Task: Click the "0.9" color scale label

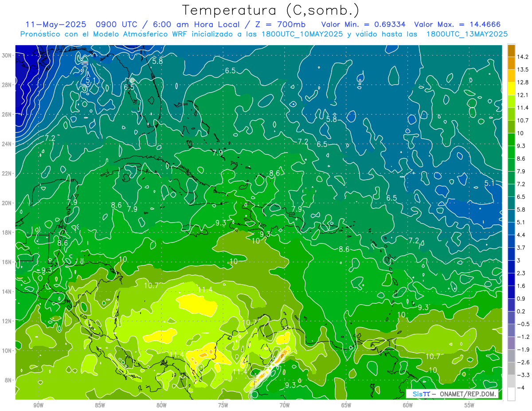Action: [x=521, y=298]
